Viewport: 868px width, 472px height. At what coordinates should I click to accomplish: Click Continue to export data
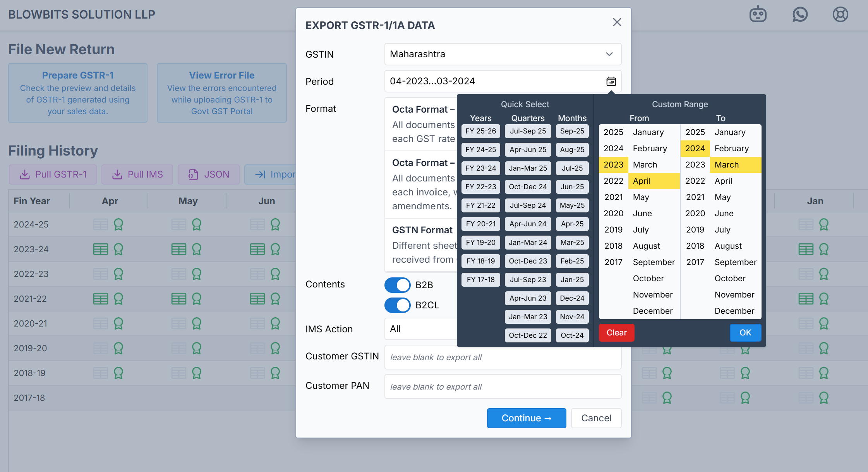[x=526, y=418]
